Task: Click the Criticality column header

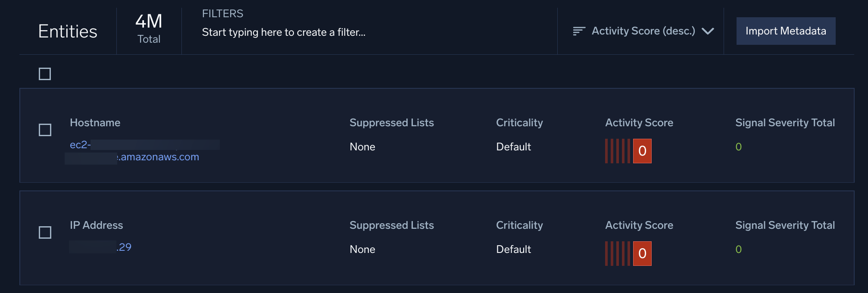Action: coord(519,122)
